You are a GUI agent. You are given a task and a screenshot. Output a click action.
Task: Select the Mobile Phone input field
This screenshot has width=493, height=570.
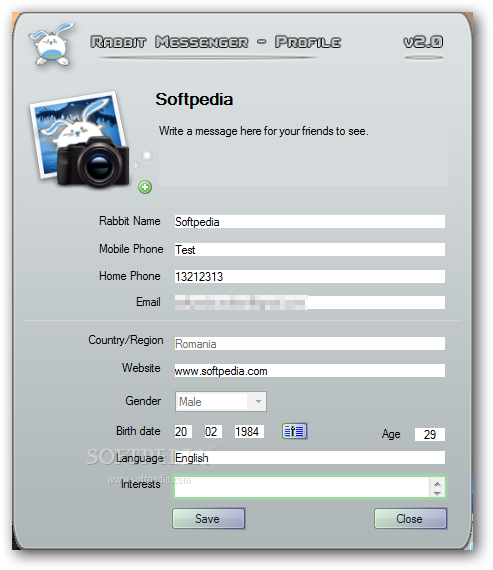[310, 250]
